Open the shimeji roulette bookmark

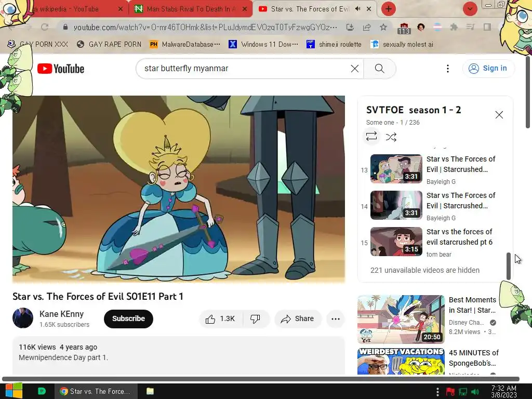[x=334, y=44]
